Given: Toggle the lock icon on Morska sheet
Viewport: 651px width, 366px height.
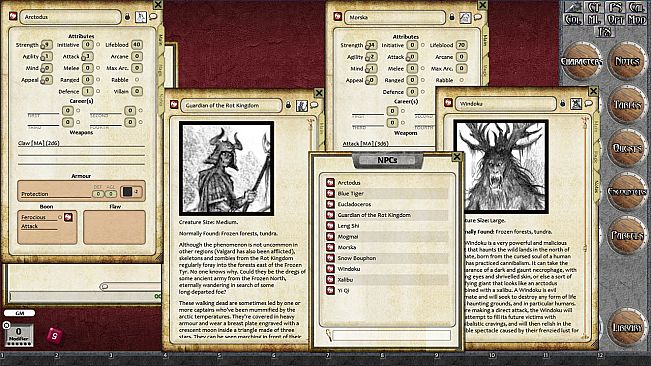Looking at the screenshot, I should click(452, 17).
